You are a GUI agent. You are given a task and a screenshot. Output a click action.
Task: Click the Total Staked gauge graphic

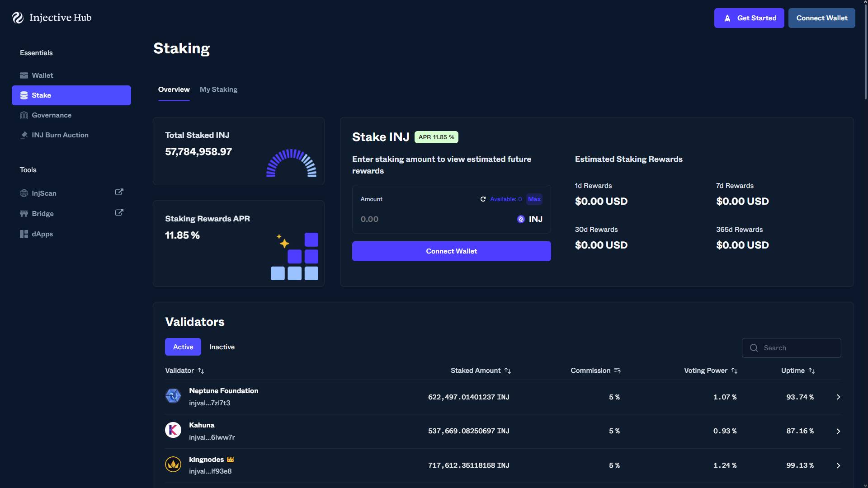[292, 163]
